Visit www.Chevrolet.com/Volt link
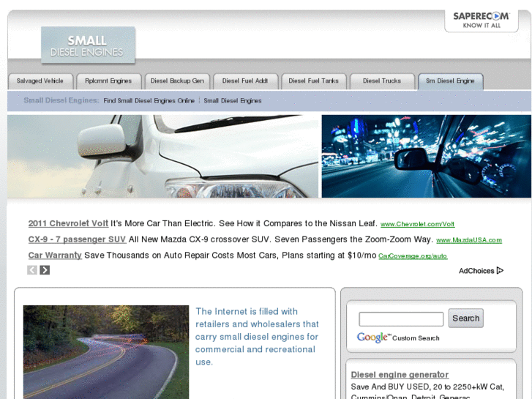Viewport: 532px width, 399px height. click(x=417, y=224)
